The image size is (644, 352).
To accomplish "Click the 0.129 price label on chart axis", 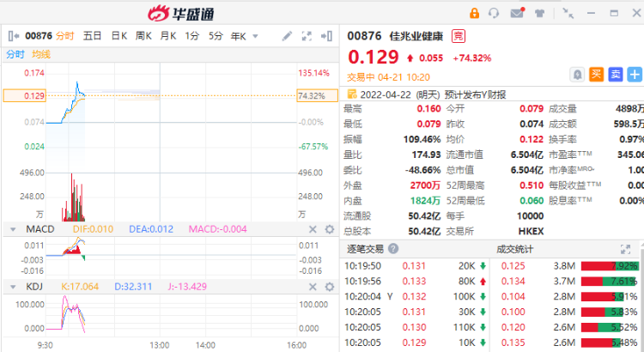I will click(x=25, y=95).
